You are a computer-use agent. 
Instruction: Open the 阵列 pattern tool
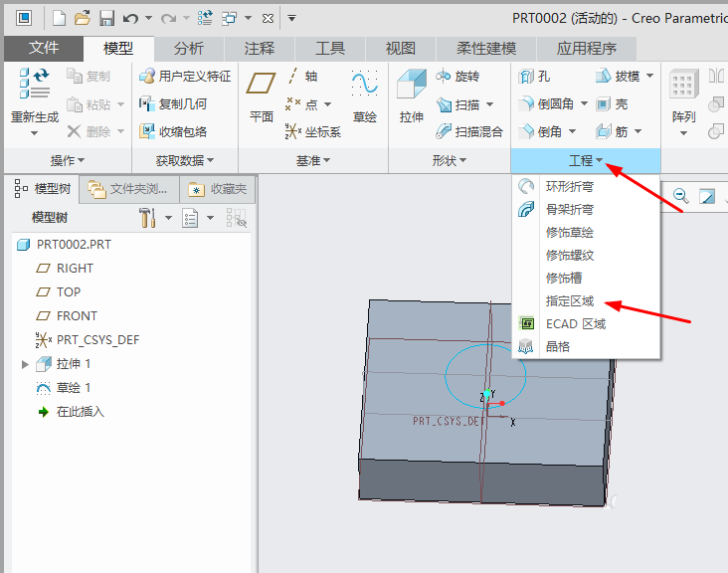[x=684, y=103]
